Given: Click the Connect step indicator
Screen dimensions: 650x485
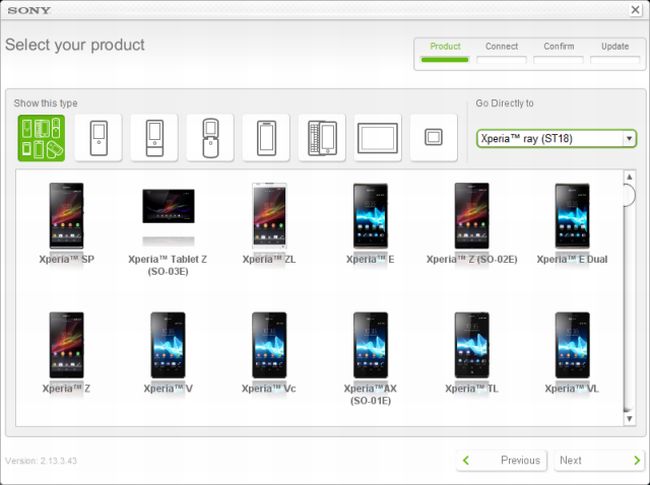Looking at the screenshot, I should click(502, 52).
